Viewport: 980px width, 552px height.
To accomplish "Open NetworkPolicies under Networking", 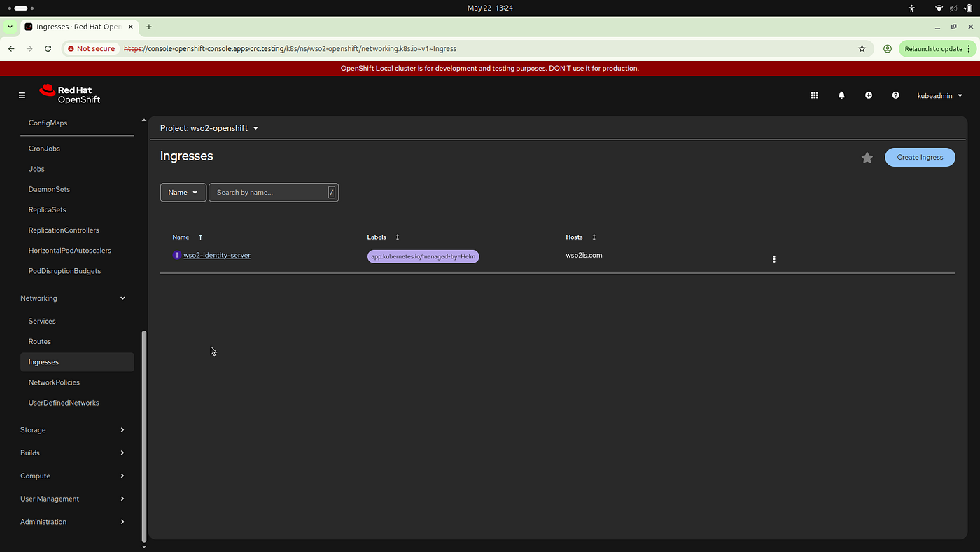I will click(x=54, y=382).
